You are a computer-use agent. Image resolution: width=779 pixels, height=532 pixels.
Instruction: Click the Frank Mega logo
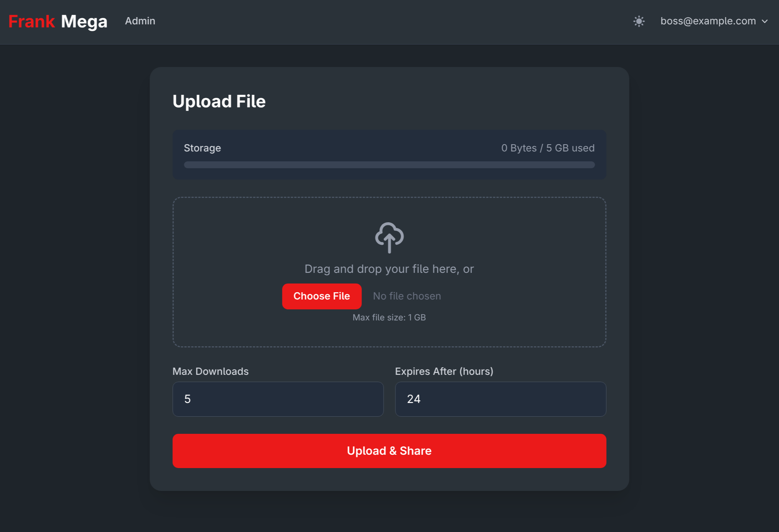[58, 21]
